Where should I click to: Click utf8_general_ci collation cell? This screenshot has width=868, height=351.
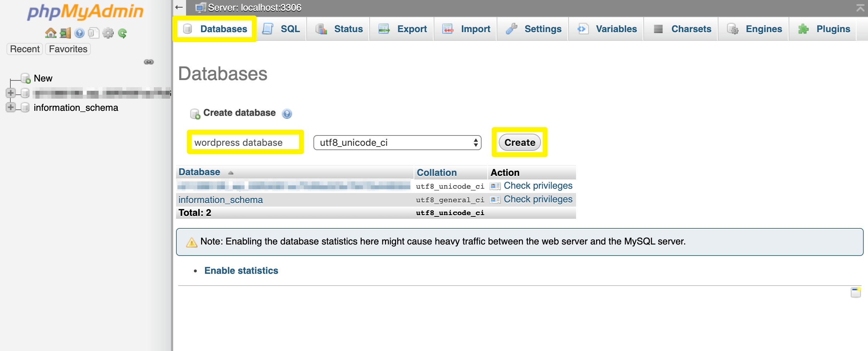pos(450,200)
